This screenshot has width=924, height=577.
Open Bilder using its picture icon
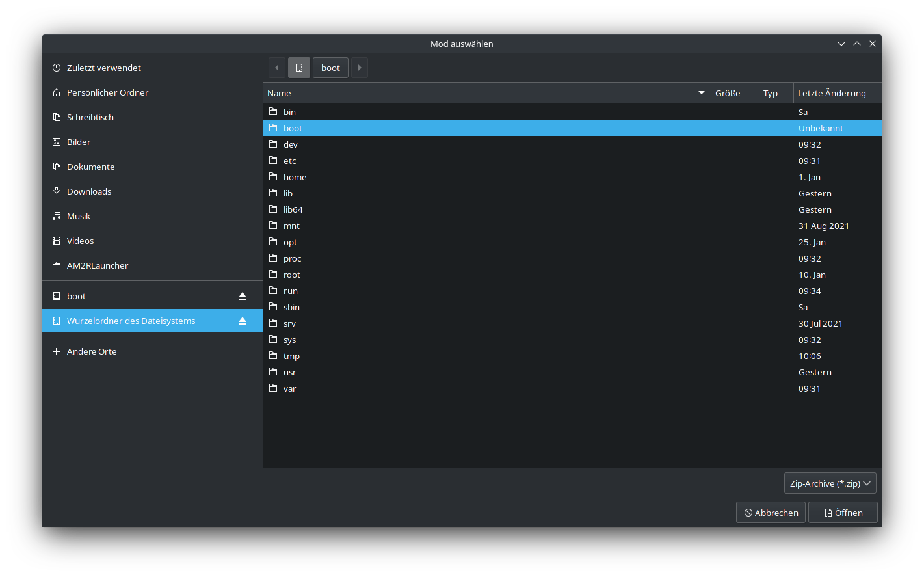click(x=55, y=142)
